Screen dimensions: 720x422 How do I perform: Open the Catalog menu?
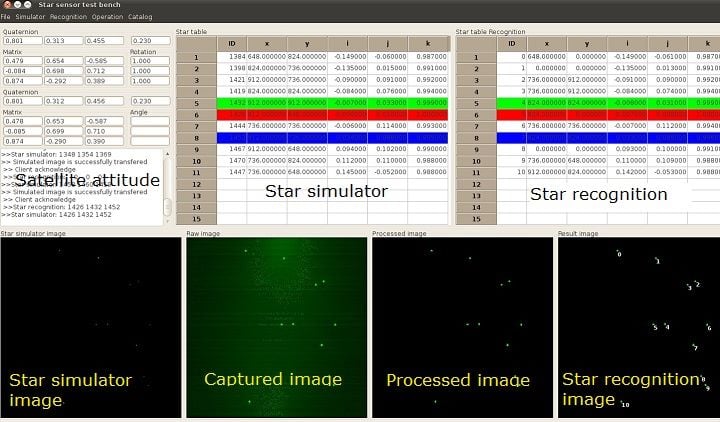click(140, 17)
